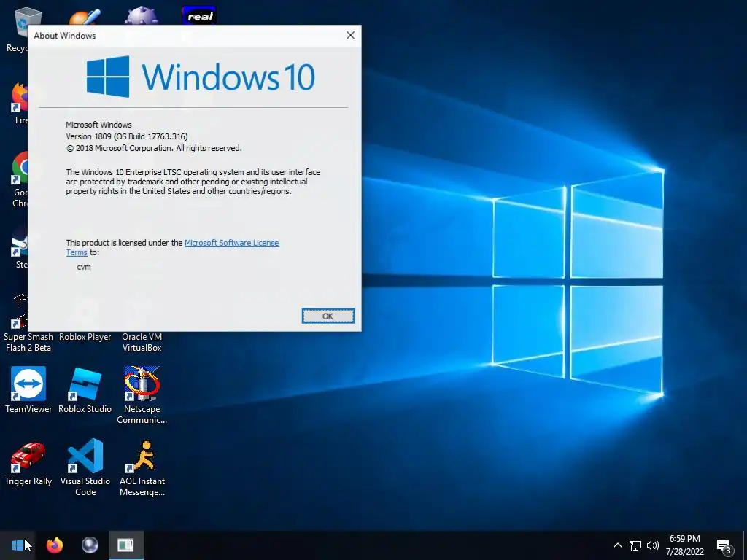Click the grey sphere taskbar icon
The width and height of the screenshot is (747, 560).
pos(90,545)
